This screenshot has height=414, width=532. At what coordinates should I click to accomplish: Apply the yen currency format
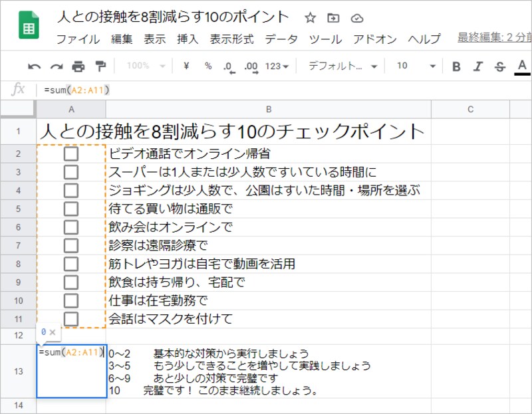click(186, 65)
